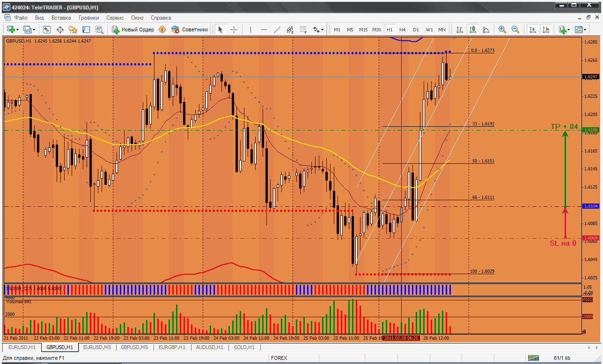Switch to M30 timeframe
Image resolution: width=603 pixels, height=364 pixels.
376,29
